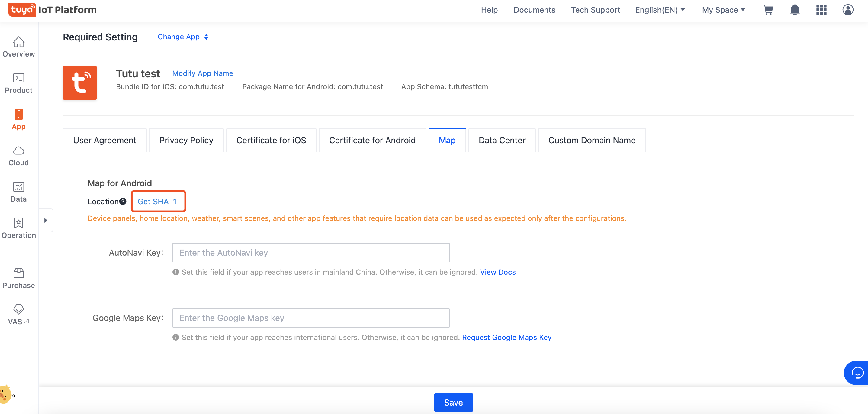Viewport: 868px width, 414px height.
Task: Switch to the User Agreement tab
Action: [x=104, y=140]
